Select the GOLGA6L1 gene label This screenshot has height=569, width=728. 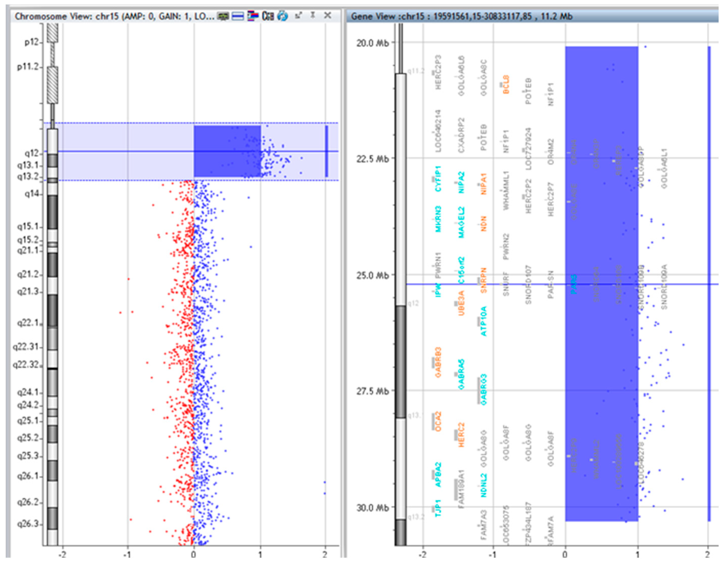point(664,168)
